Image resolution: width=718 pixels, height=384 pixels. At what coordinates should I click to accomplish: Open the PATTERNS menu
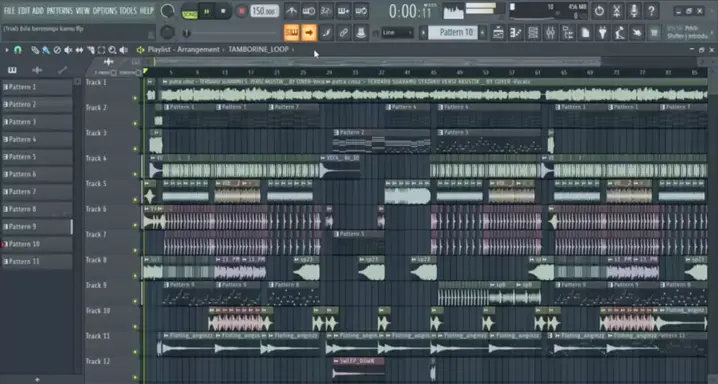[x=60, y=11]
